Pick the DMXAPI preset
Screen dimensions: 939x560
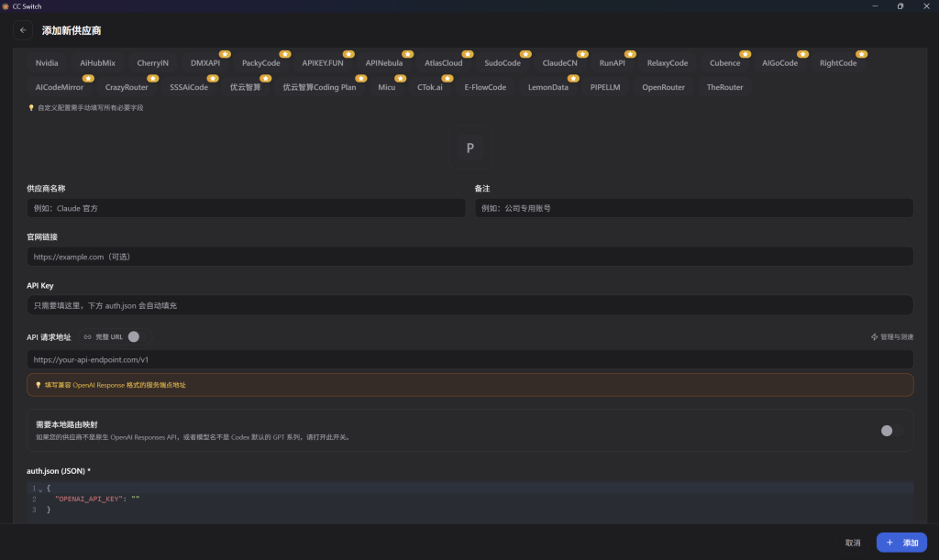(x=205, y=63)
